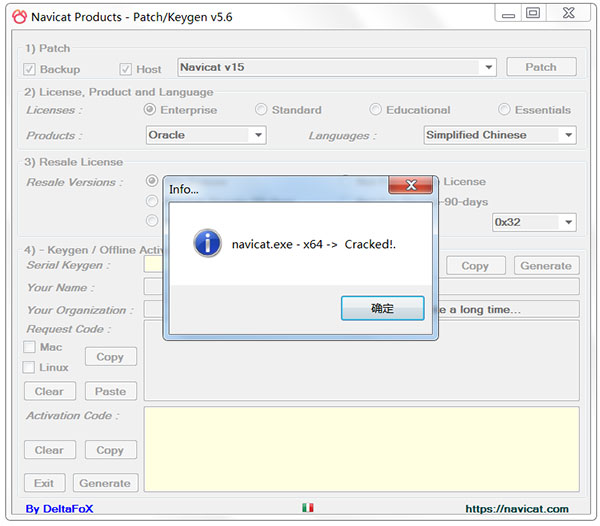
Task: Click the Patch button
Action: 541,67
